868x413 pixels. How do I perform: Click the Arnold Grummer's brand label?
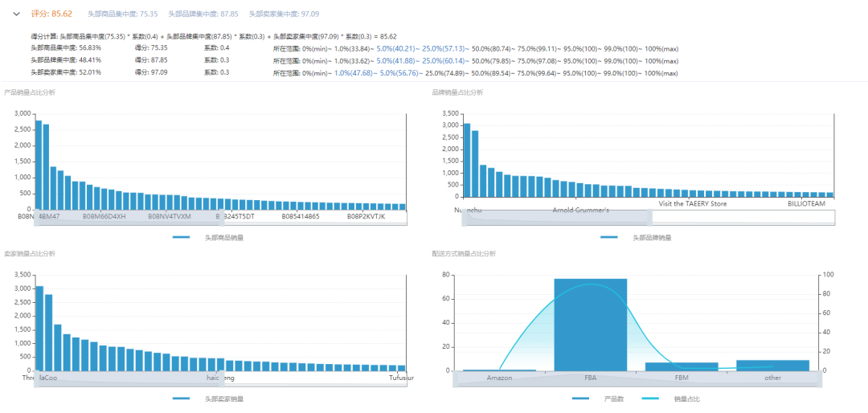(581, 211)
